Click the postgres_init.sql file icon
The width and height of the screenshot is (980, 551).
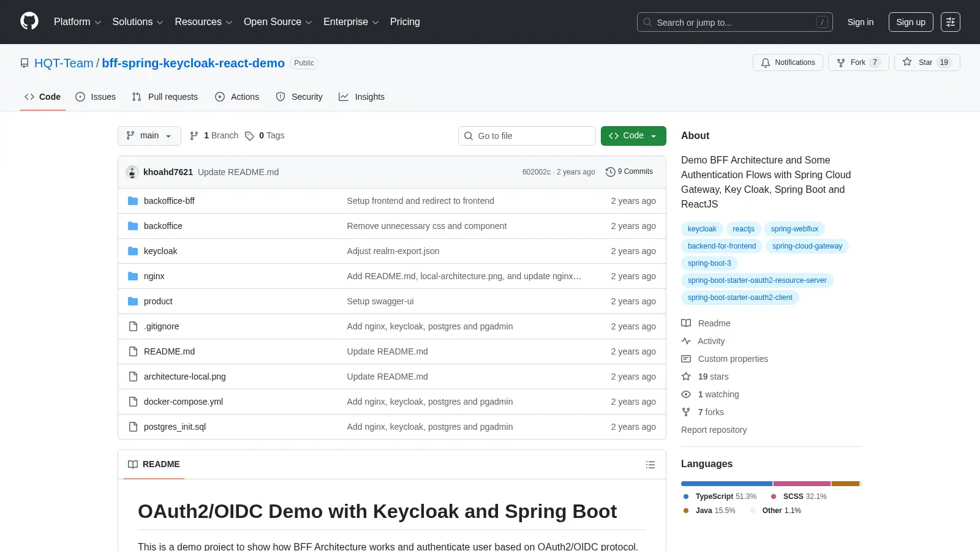pos(133,427)
